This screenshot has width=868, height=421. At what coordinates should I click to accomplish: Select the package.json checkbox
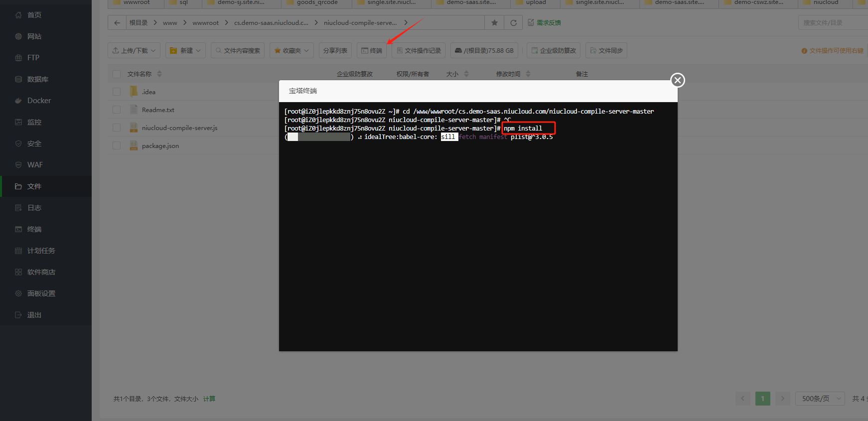click(x=117, y=145)
